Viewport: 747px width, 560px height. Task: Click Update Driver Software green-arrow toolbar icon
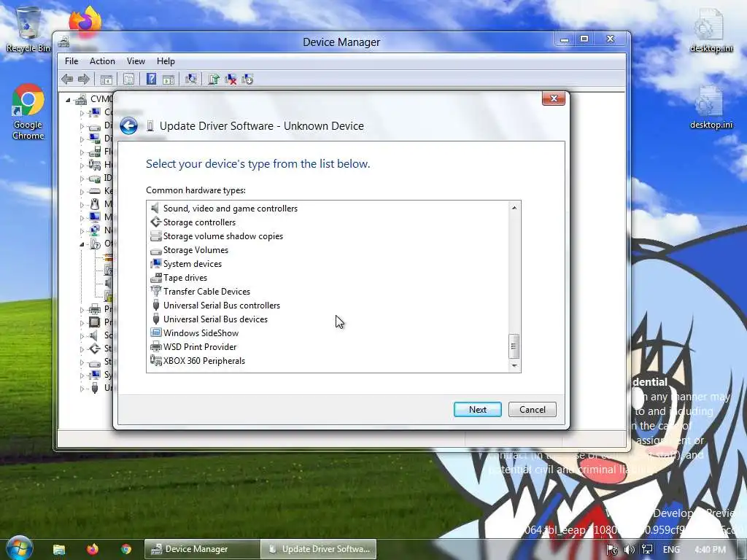pos(214,79)
